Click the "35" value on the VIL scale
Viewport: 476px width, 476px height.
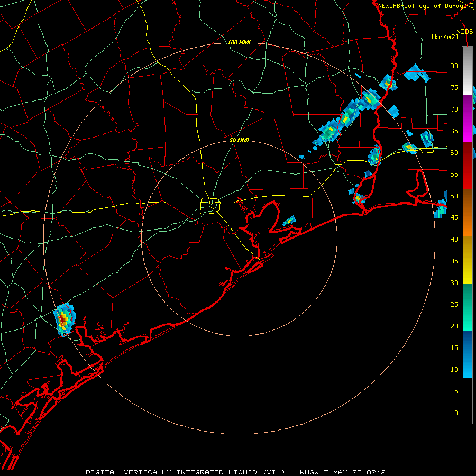tap(454, 261)
